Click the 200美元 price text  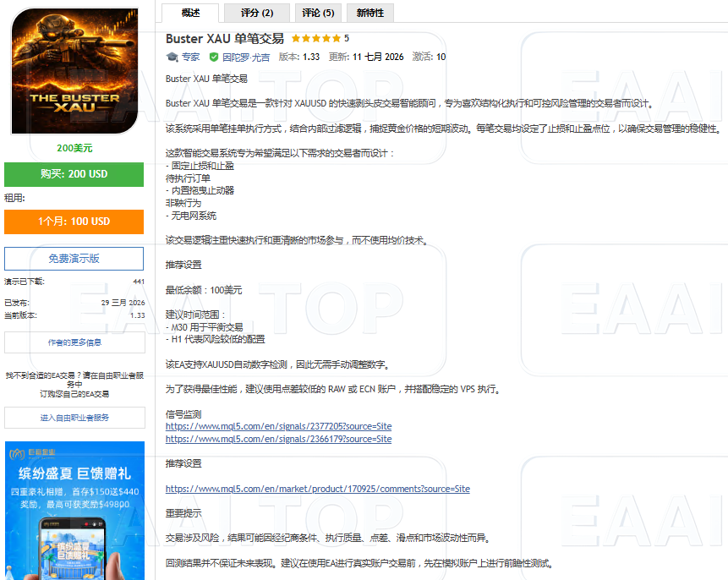[x=74, y=148]
